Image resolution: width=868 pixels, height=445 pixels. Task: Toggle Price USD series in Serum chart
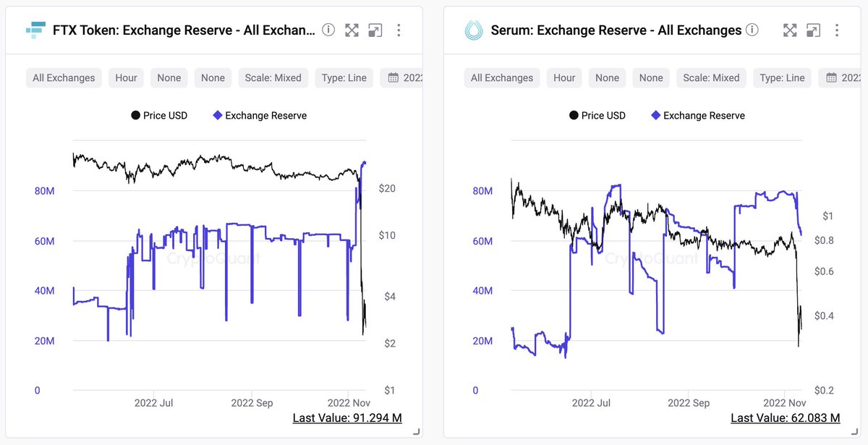(597, 115)
